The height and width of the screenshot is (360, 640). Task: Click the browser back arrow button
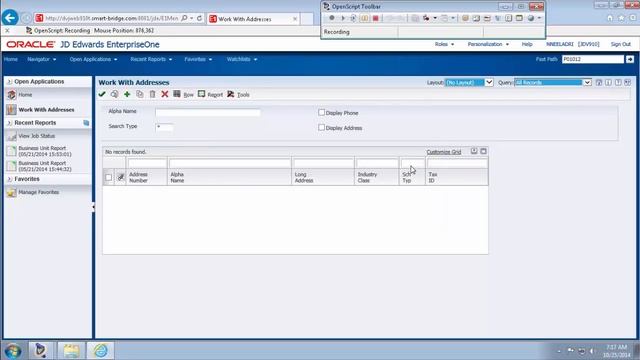[10, 18]
